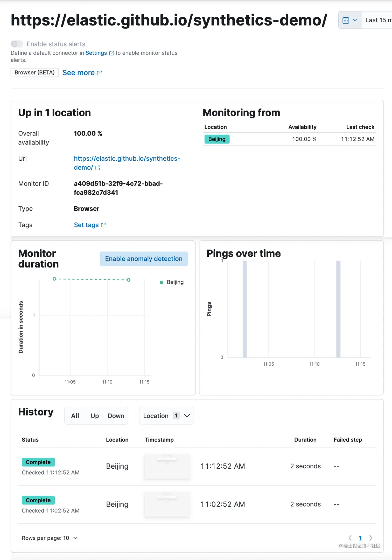Image resolution: width=392 pixels, height=560 pixels.
Task: Click the first ping bar near 11:02
Action: click(244, 309)
